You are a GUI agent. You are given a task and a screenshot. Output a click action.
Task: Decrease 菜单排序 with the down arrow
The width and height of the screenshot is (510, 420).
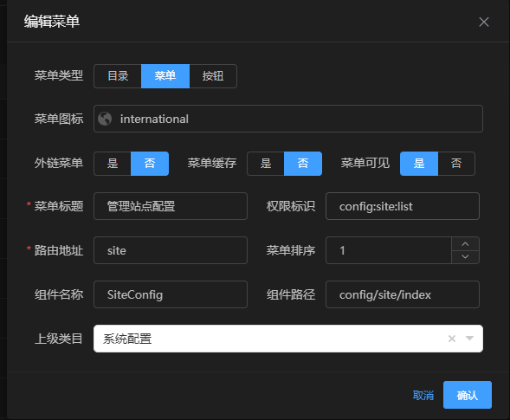pos(465,256)
